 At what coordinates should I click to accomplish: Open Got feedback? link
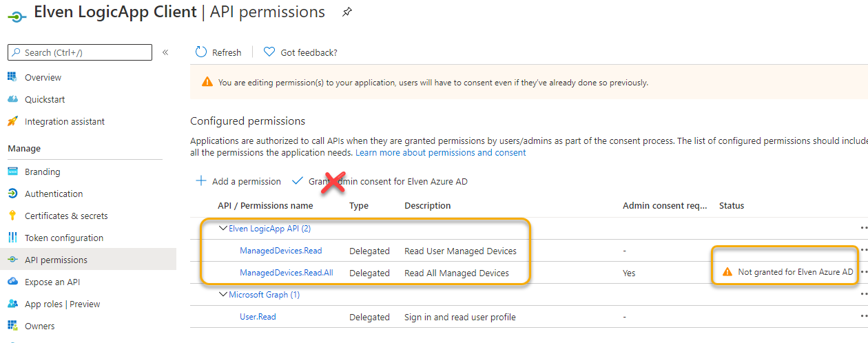point(300,52)
